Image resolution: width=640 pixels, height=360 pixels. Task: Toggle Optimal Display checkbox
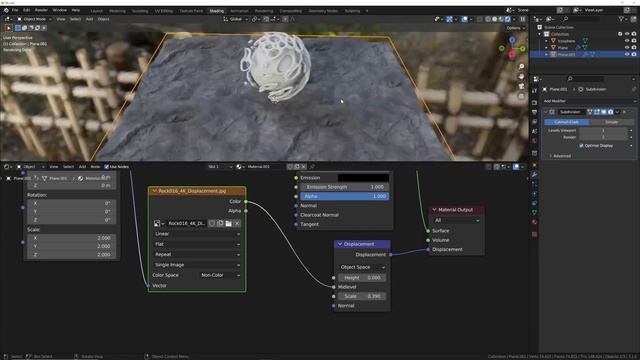click(x=581, y=146)
